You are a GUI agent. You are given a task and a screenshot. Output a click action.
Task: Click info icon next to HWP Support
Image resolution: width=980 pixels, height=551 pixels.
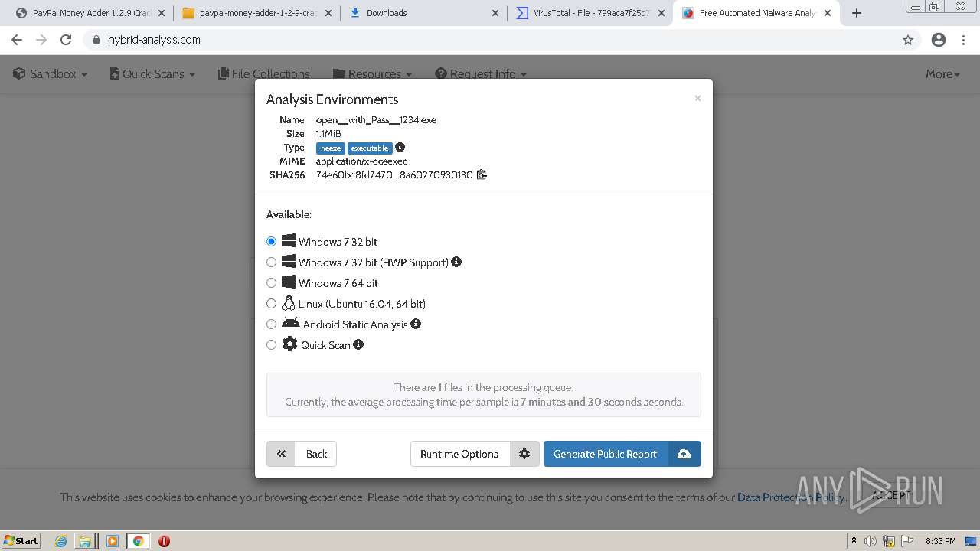(456, 262)
